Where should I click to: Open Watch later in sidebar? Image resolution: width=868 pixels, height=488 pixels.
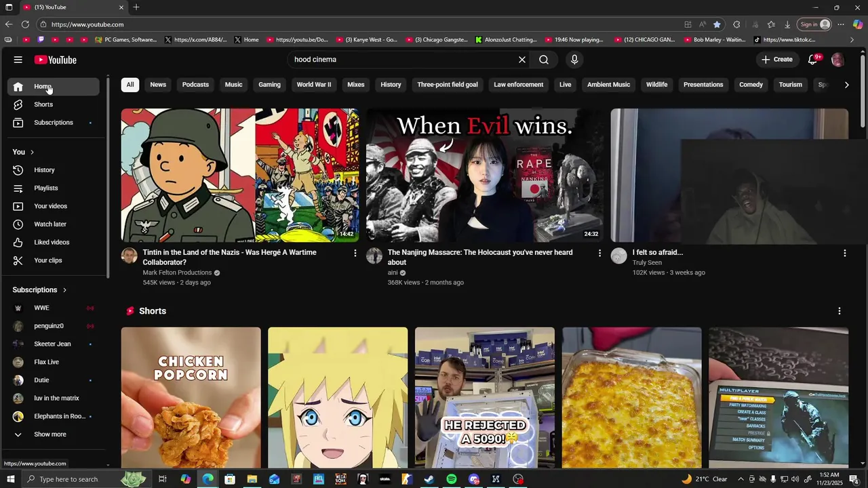click(54, 224)
